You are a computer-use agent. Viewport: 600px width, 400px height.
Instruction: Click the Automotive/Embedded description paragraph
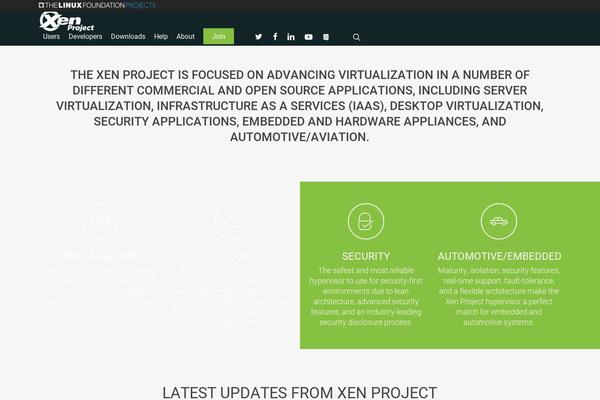point(499,296)
